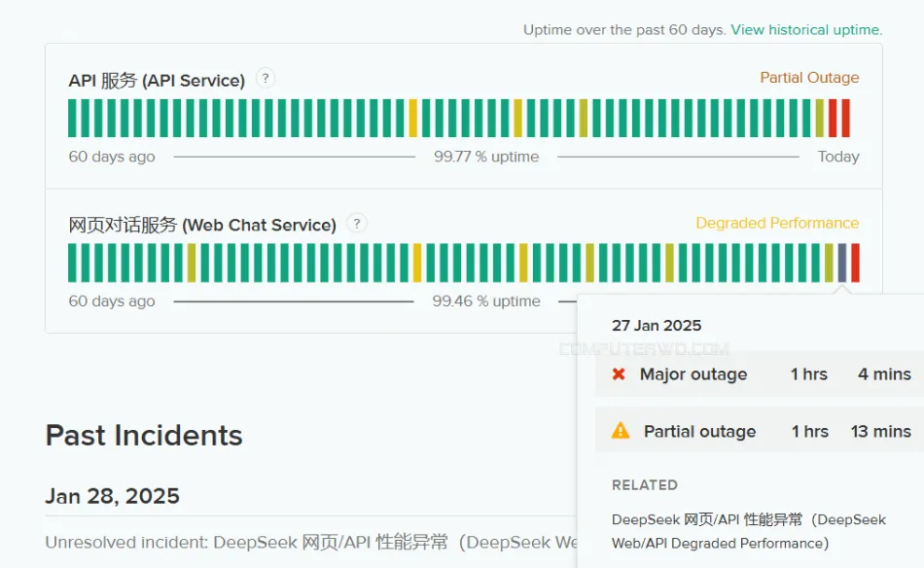Click the Past Incidents heading

[144, 436]
